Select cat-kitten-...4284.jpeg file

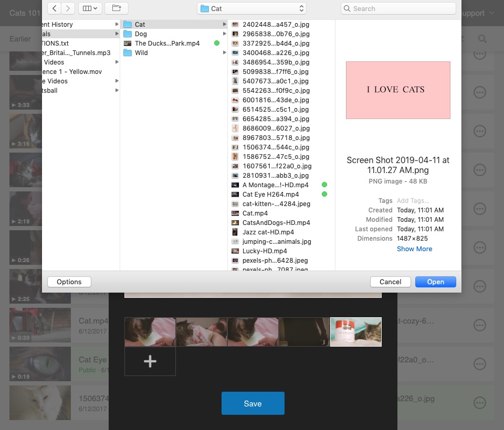tap(281, 204)
